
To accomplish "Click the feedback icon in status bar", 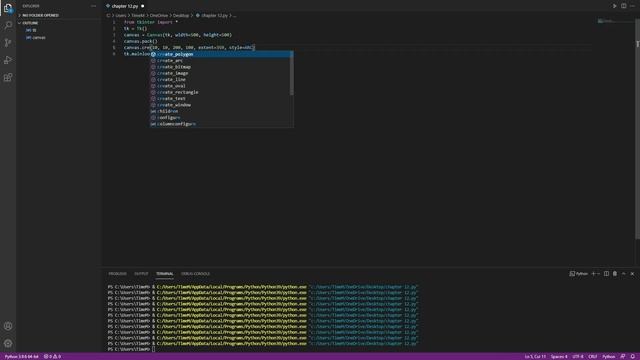I will click(623, 357).
